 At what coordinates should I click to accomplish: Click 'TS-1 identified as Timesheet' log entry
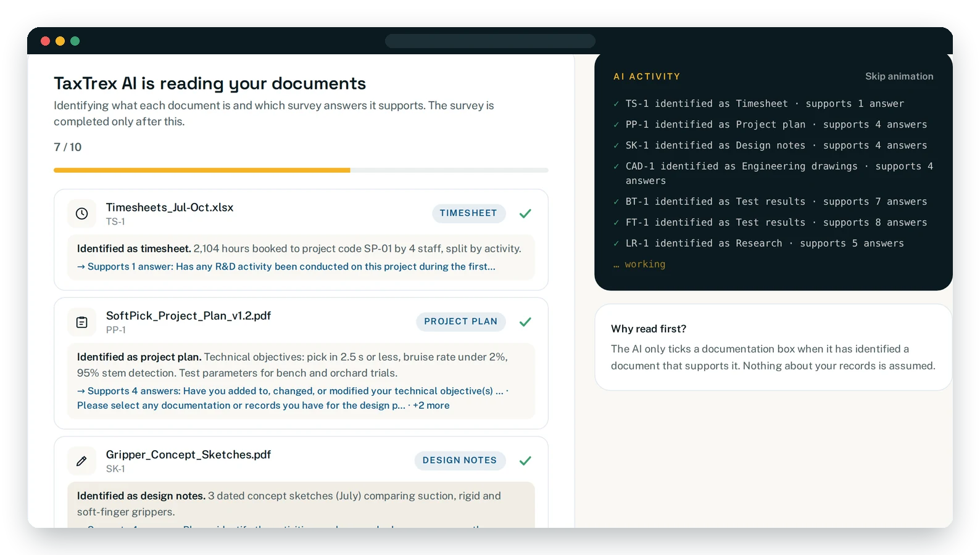tap(765, 104)
